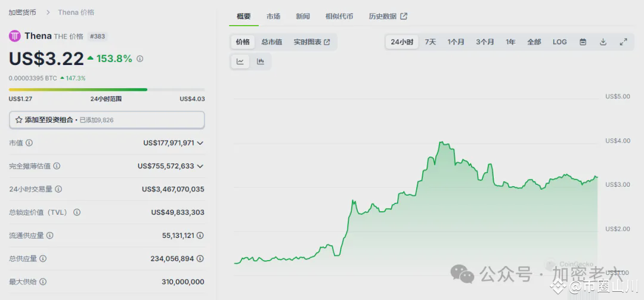Image resolution: width=644 pixels, height=300 pixels.
Task: Switch to candlestick chart view icon
Action: [x=261, y=61]
